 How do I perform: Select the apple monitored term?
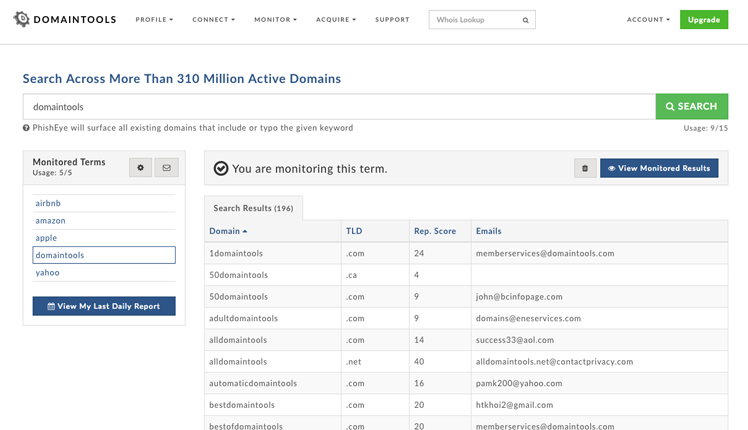pyautogui.click(x=104, y=238)
